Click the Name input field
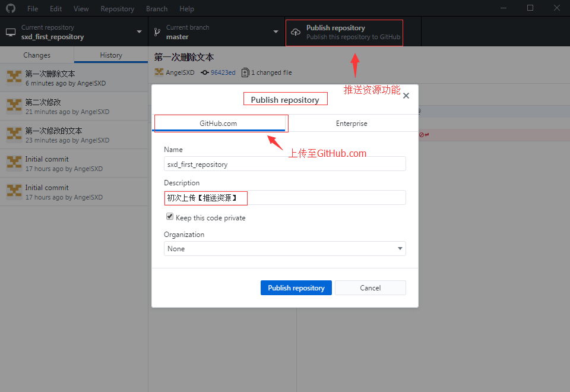This screenshot has width=570, height=392. coord(284,164)
